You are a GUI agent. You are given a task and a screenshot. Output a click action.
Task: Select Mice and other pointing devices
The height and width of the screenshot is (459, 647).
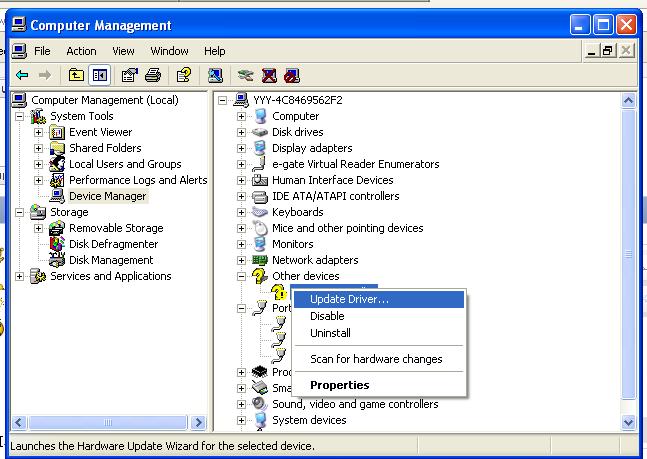[x=347, y=228]
